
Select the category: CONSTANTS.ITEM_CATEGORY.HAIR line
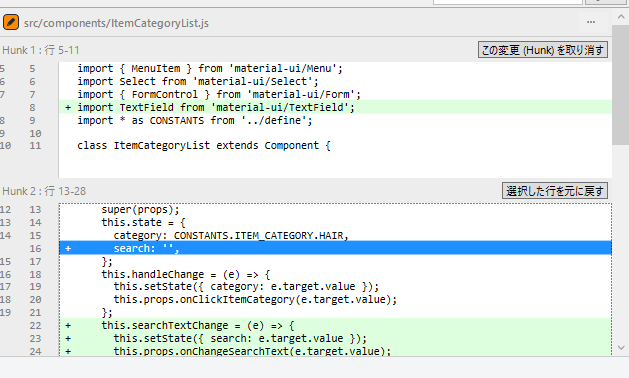335,236
